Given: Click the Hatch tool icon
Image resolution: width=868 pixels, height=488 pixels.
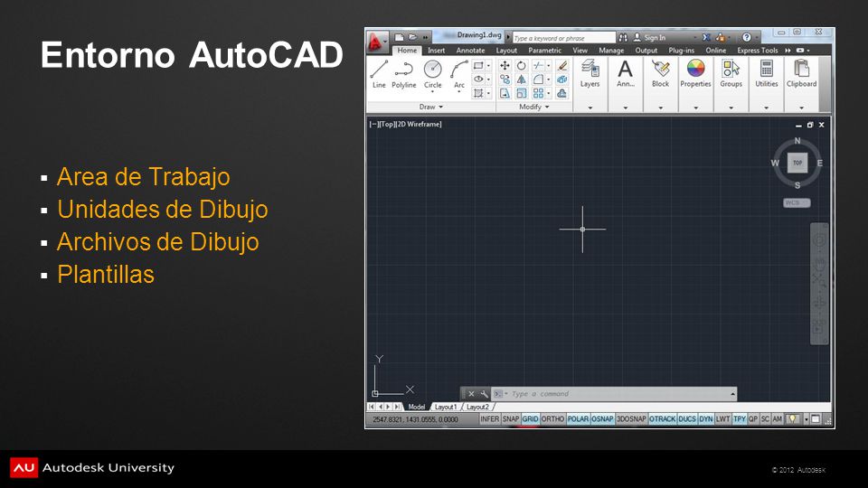Looking at the screenshot, I should point(478,93).
